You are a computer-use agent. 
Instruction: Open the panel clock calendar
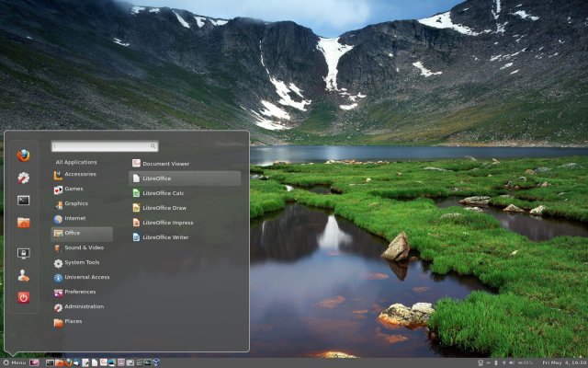[x=562, y=362]
